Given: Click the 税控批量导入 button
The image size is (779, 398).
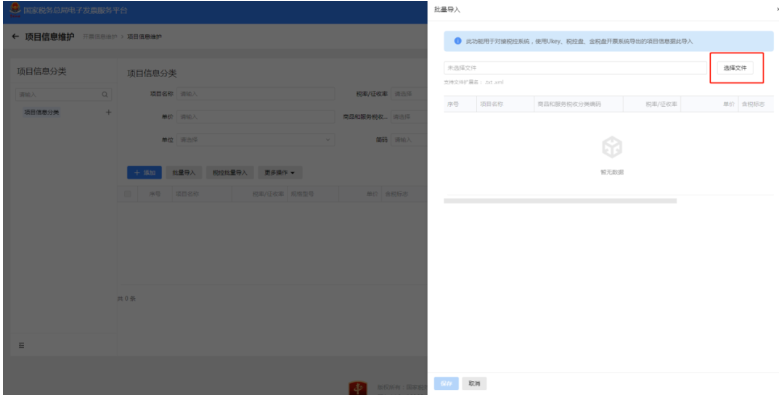Looking at the screenshot, I should pos(230,173).
